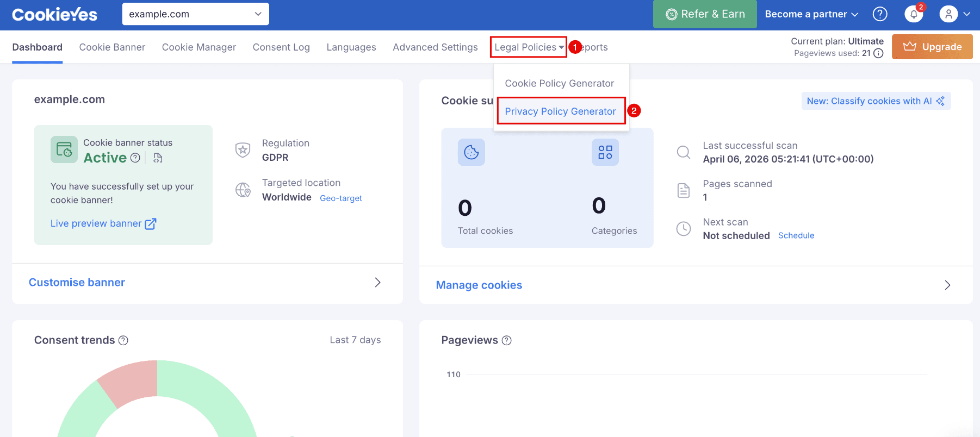Open the Cookie Manager tab
This screenshot has width=980, height=437.
click(x=199, y=47)
